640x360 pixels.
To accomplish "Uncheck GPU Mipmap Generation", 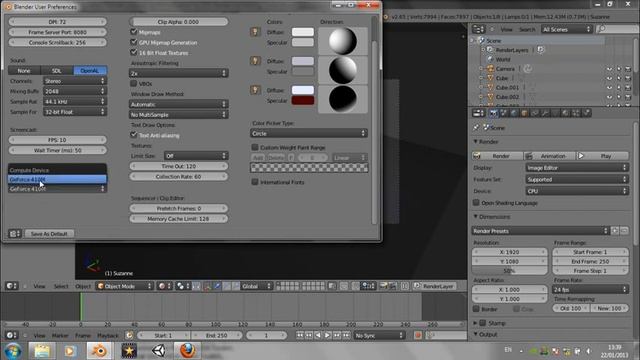I will pos(133,42).
